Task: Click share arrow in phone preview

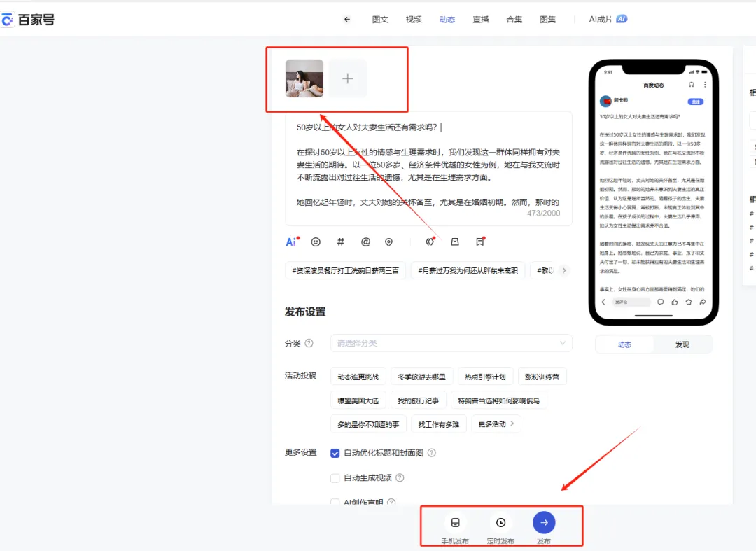Action: tap(703, 302)
